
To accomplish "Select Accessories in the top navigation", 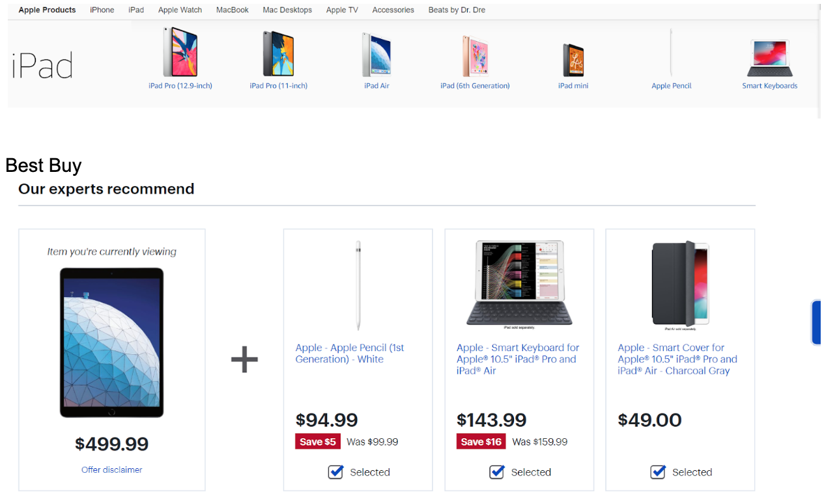I will [x=393, y=10].
